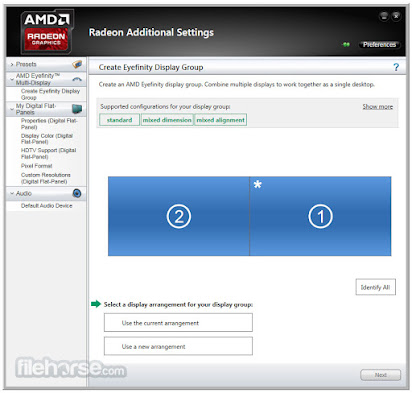Viewport: 412px width, 393px height.
Task: Open Custom Resolutions (Digital Flat-Panel)
Action: click(x=46, y=178)
